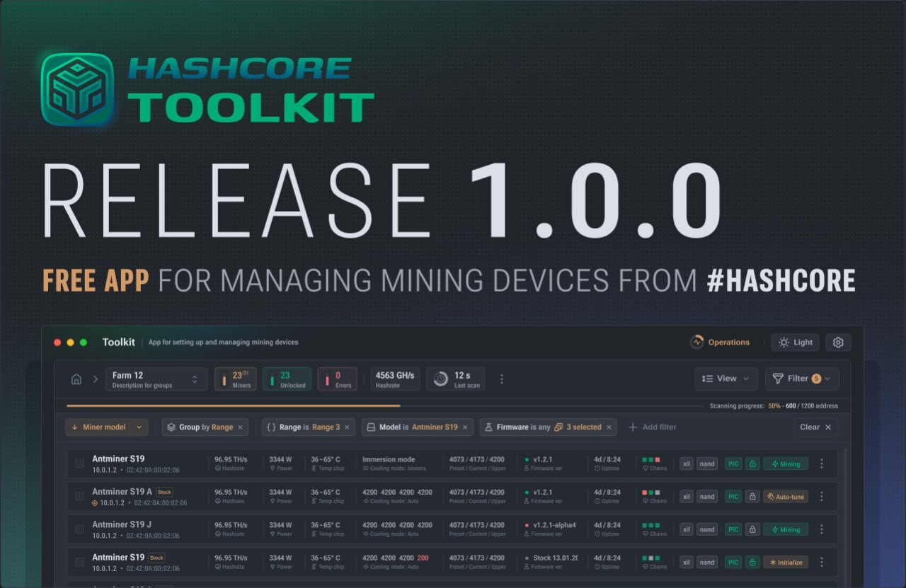
Task: Click Mining button in Antminer S19 J row
Action: (x=785, y=529)
